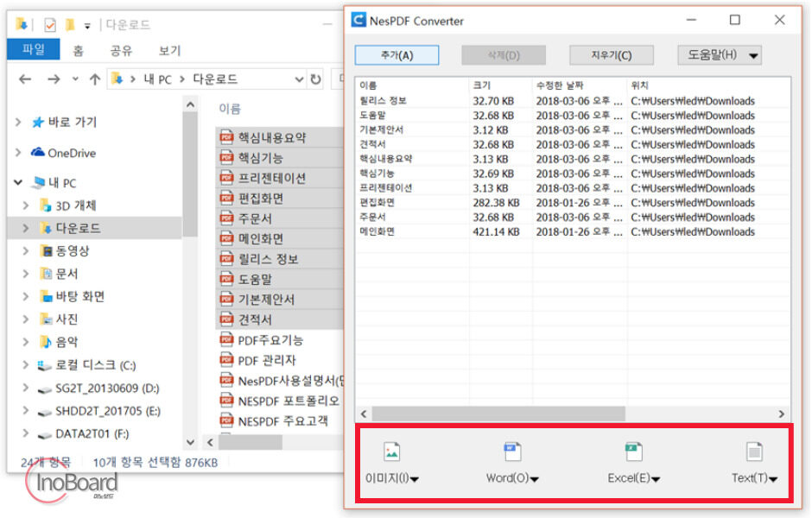Screen dimensions: 812x518
Task: Open the Excel(E) dropdown arrow
Action: click(656, 479)
